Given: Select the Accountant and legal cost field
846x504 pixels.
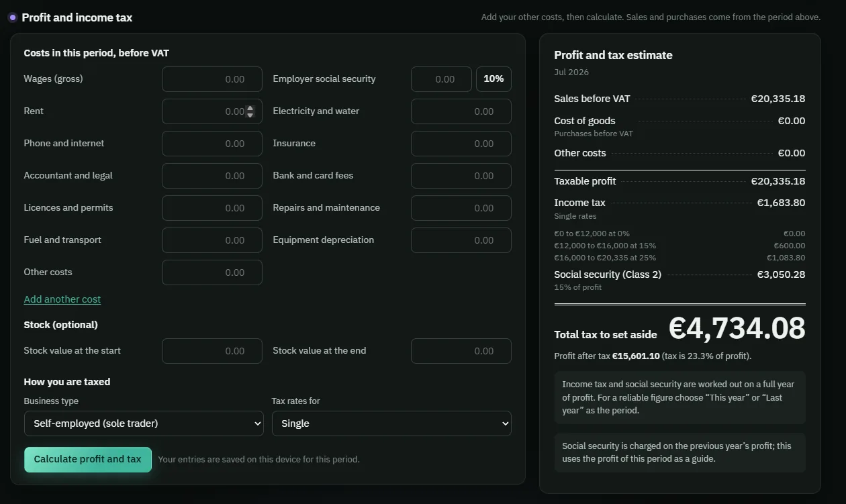Looking at the screenshot, I should point(212,176).
